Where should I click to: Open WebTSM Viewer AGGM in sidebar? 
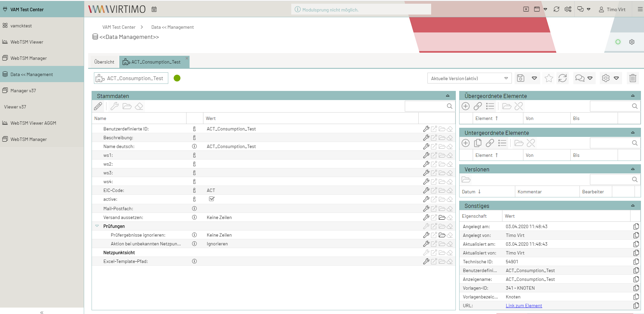42,123
